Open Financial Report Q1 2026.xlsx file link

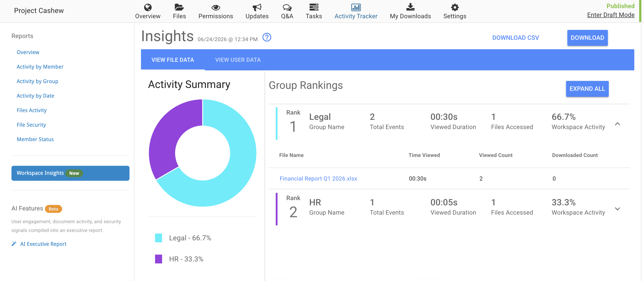point(318,179)
